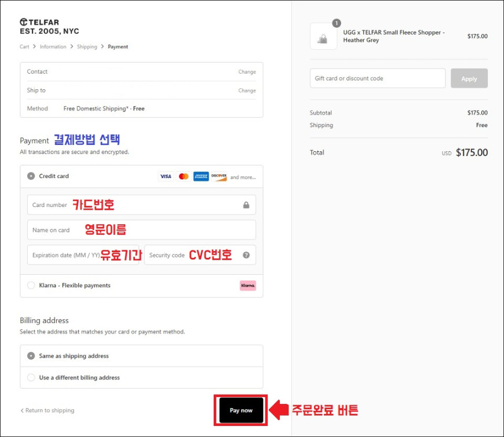The image size is (504, 437).
Task: Focus the Security code field
Action: (x=200, y=255)
